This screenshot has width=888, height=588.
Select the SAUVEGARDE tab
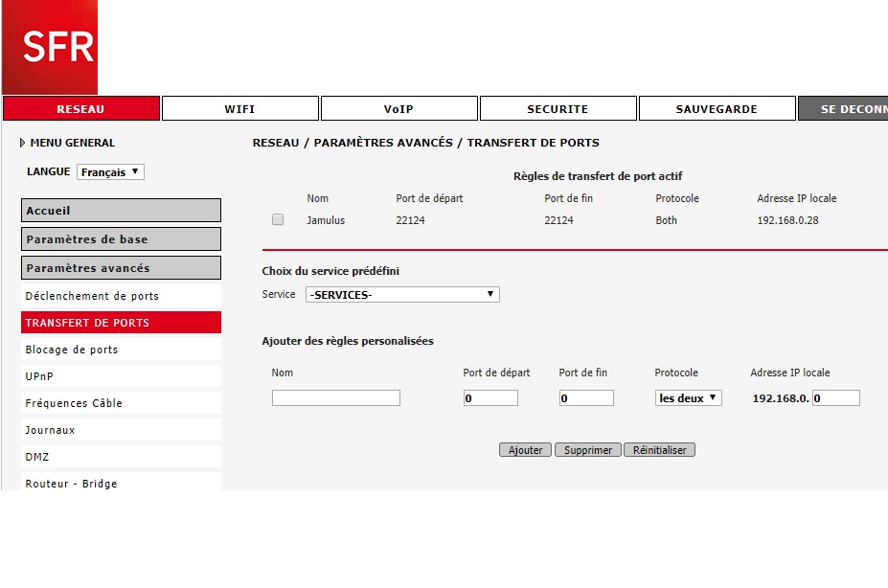click(x=717, y=109)
